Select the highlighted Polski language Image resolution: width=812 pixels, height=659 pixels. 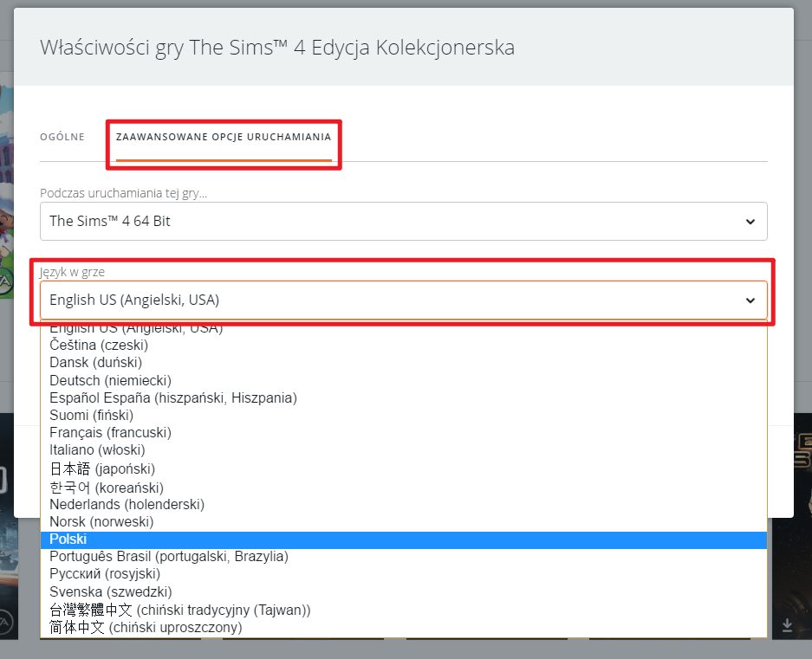point(404,539)
